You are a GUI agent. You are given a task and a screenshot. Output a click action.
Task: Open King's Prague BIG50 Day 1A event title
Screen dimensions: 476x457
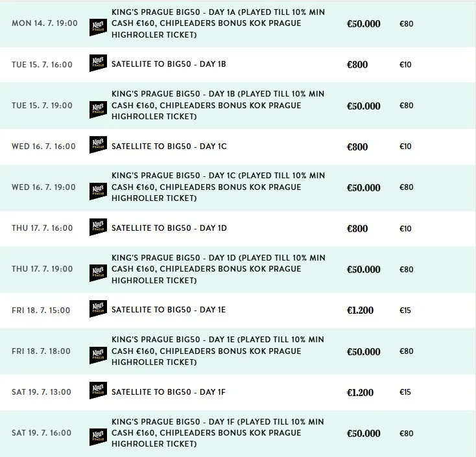pyautogui.click(x=218, y=23)
